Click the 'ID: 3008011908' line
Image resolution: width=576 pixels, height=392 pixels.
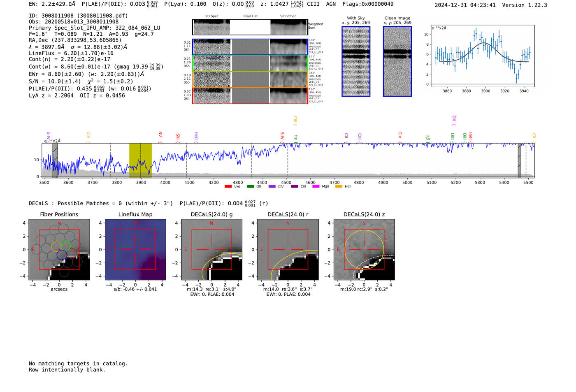tap(78, 16)
